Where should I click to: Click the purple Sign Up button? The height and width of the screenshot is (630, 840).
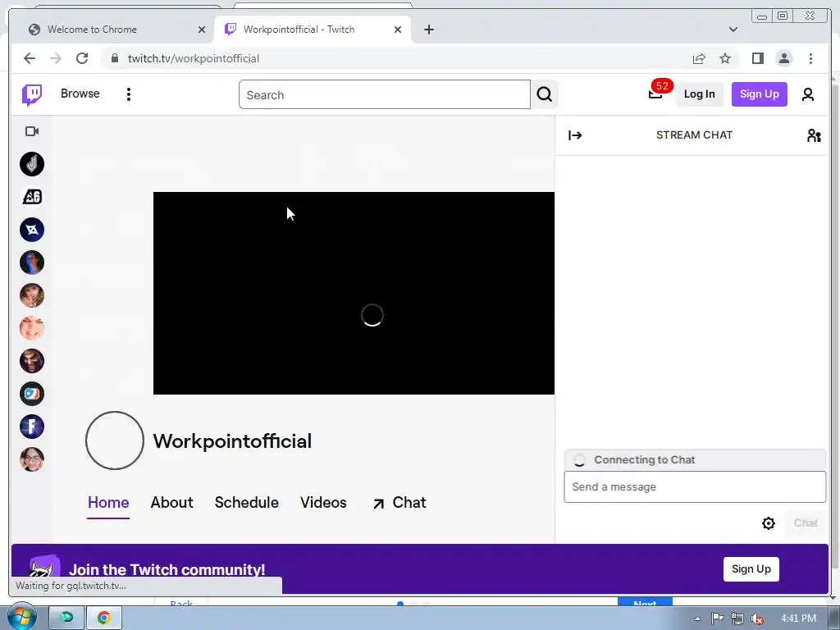coord(759,94)
